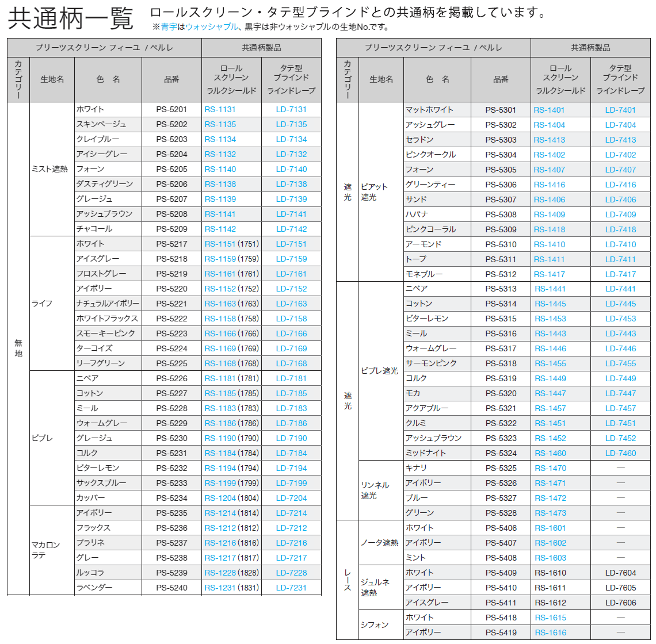Screen dimensions: 656x644
Task: Click RS-1401 in Matte White row
Action: click(549, 110)
